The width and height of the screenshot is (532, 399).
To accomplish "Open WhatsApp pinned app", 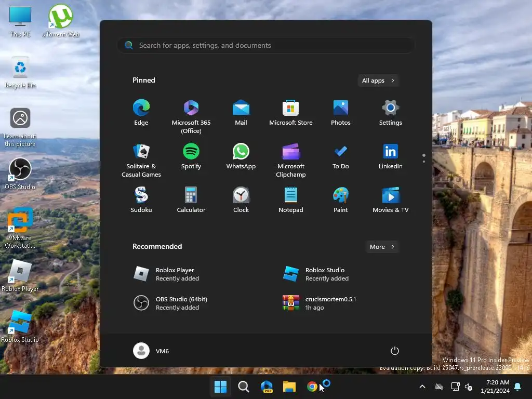I will [x=241, y=156].
